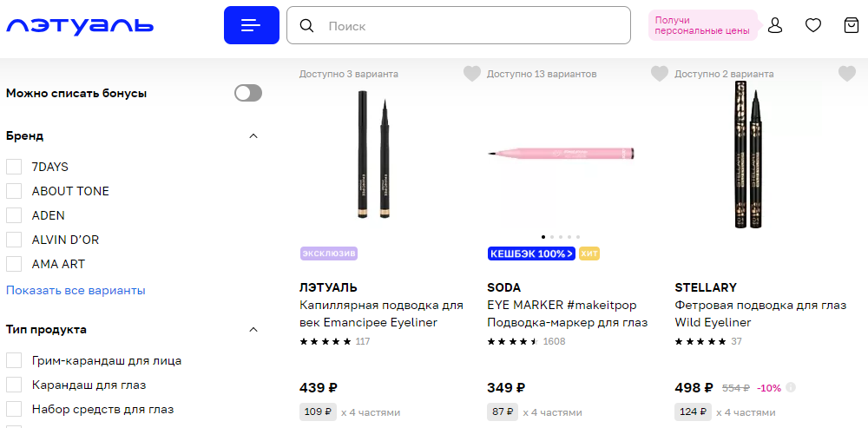This screenshot has width=868, height=428.
Task: Open the shopping cart icon
Action: pyautogui.click(x=852, y=25)
